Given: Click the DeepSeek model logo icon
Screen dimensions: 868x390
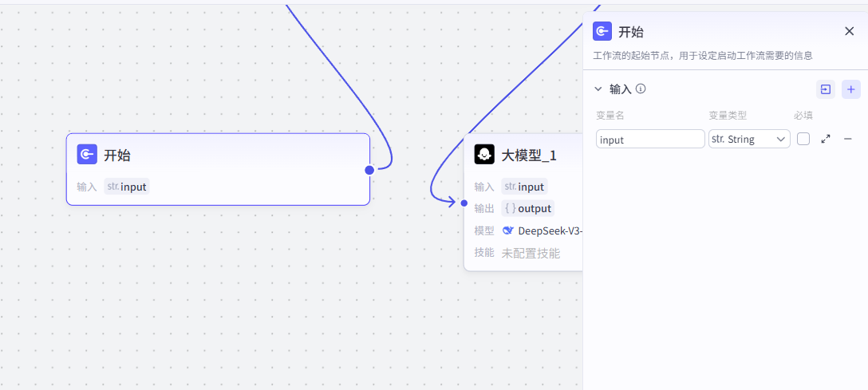Looking at the screenshot, I should (x=508, y=231).
